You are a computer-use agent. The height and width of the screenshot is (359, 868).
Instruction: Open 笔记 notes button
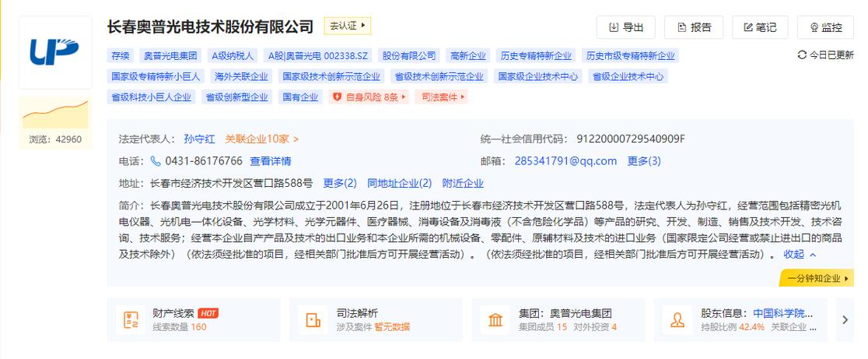point(759,27)
